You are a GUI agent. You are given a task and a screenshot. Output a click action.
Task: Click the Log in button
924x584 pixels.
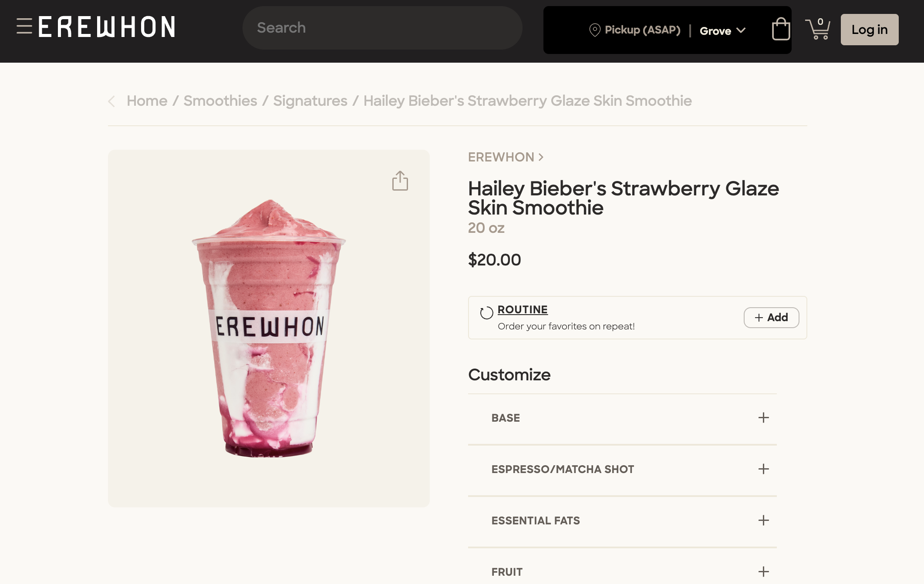point(869,30)
